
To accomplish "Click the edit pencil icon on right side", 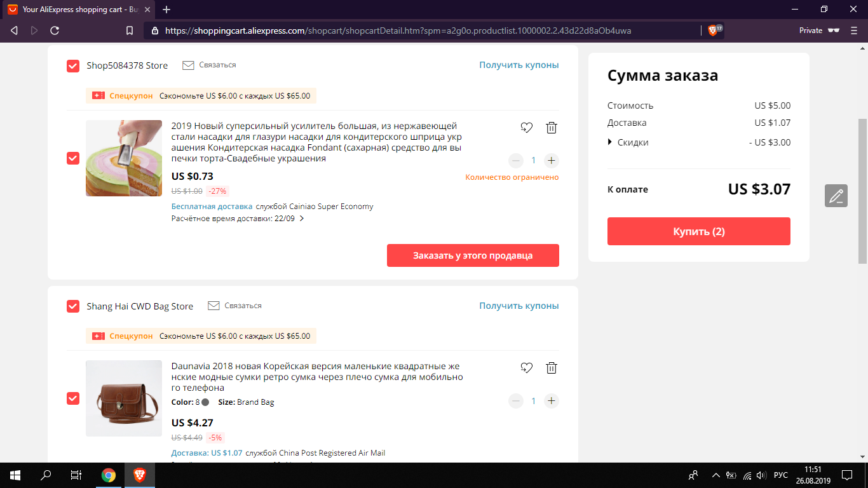I will 836,196.
